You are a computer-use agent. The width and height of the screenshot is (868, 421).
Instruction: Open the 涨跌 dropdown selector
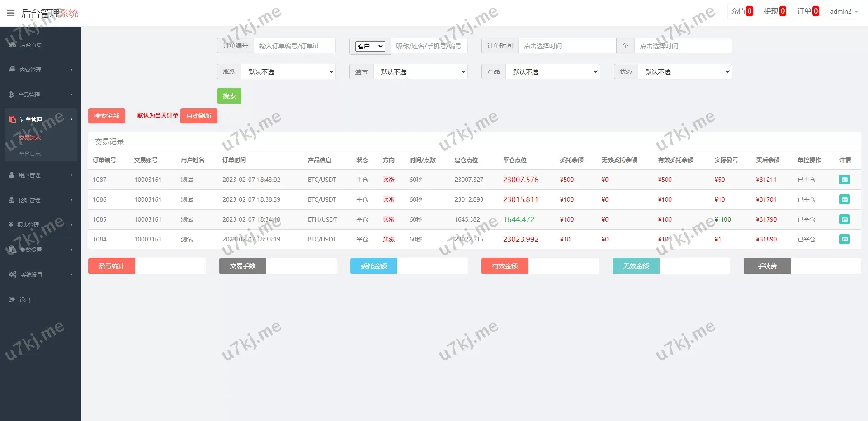288,72
